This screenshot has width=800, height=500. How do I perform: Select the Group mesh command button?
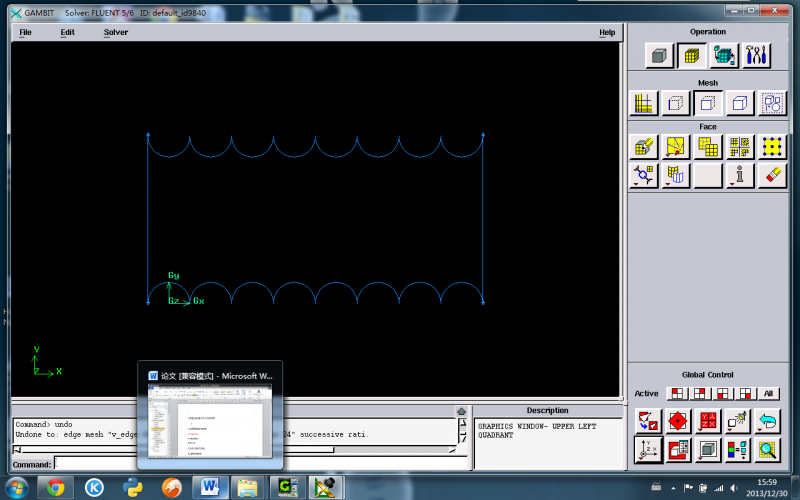[772, 103]
